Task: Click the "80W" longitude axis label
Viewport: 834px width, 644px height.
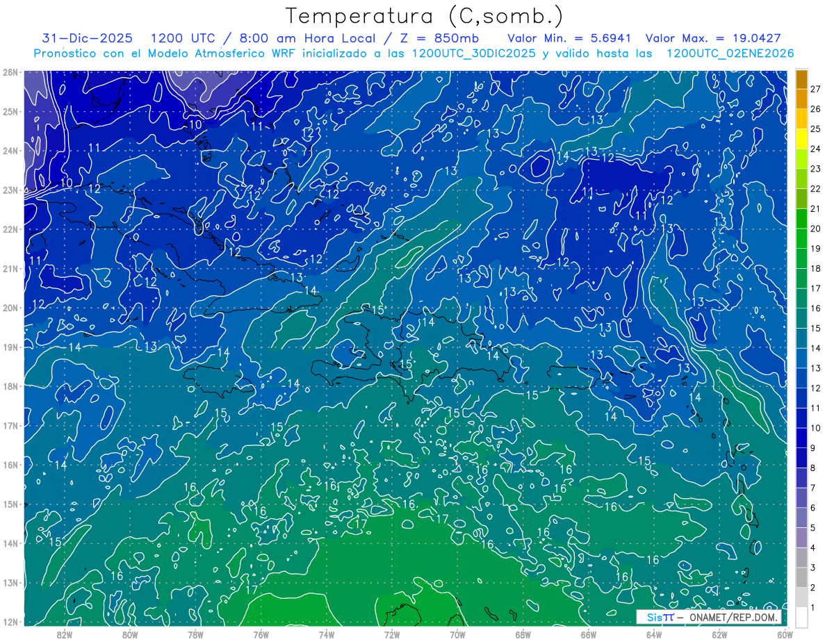Action: (x=129, y=634)
